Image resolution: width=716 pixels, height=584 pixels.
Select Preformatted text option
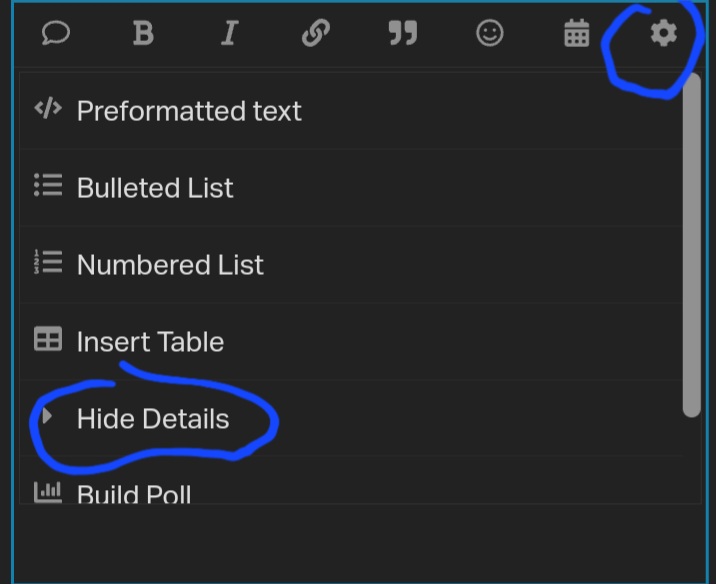(189, 111)
